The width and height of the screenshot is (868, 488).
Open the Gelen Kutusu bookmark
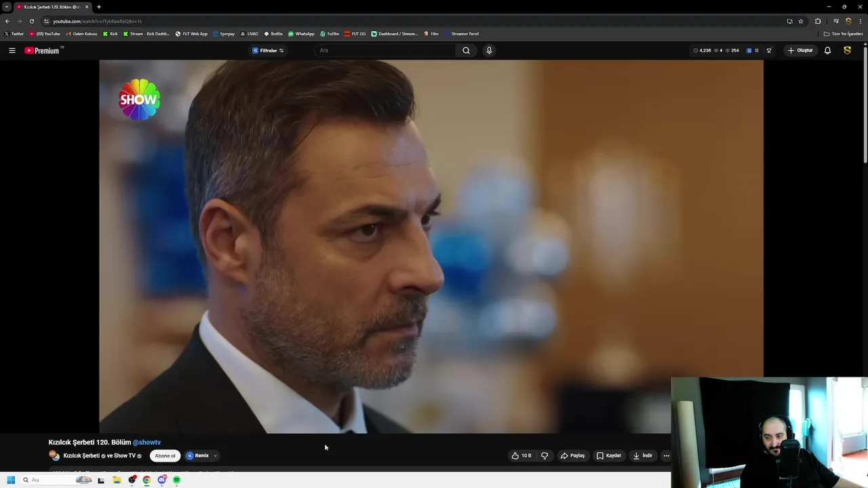tap(81, 33)
